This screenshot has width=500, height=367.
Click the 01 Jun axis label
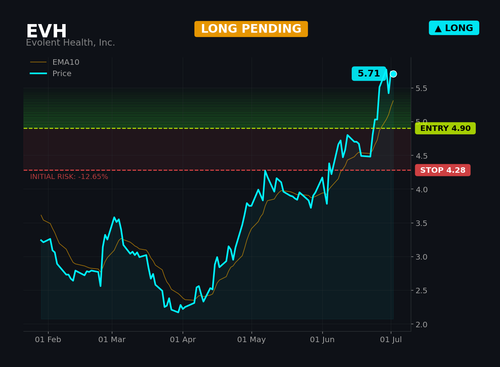coord(322,340)
